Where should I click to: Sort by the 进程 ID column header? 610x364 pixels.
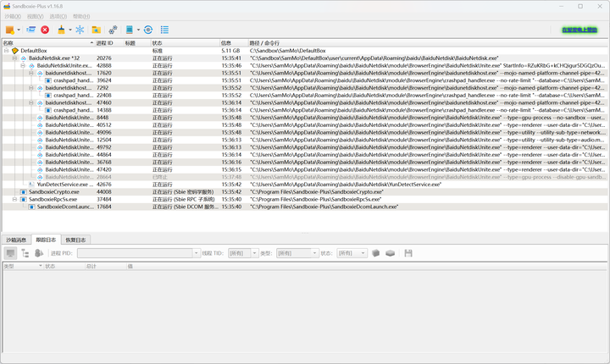[109, 43]
